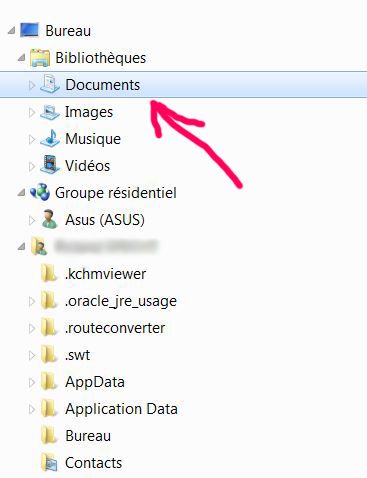Select the Bureau label next to monitor icon
367x478 pixels.
click(x=68, y=31)
